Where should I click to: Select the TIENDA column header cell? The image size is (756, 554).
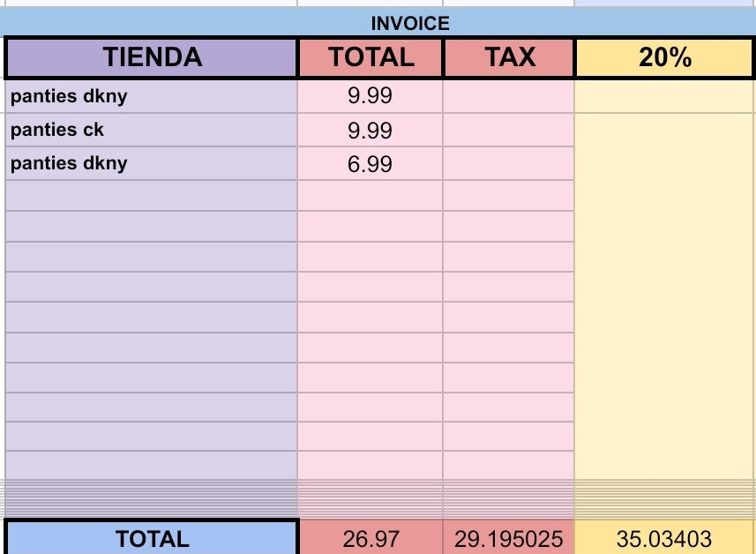(152, 58)
